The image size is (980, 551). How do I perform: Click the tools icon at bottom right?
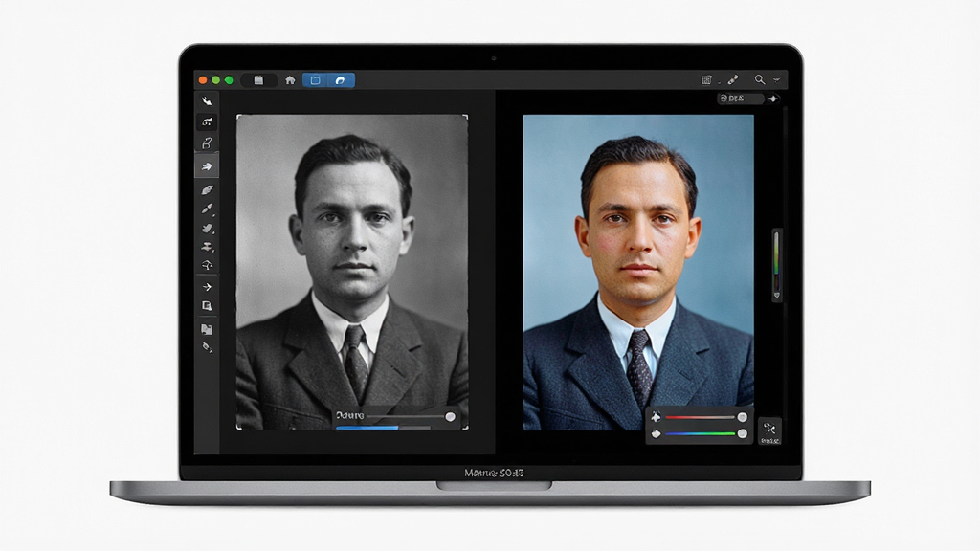tap(769, 431)
